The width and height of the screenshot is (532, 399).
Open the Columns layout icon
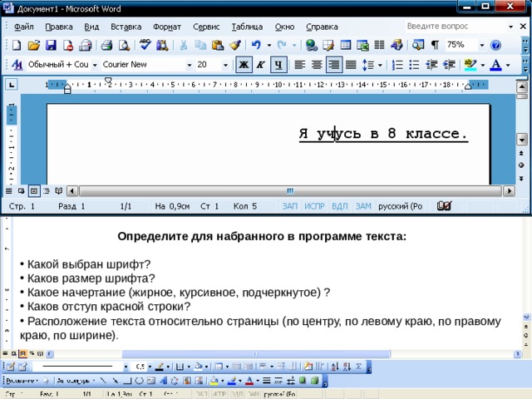click(x=379, y=45)
